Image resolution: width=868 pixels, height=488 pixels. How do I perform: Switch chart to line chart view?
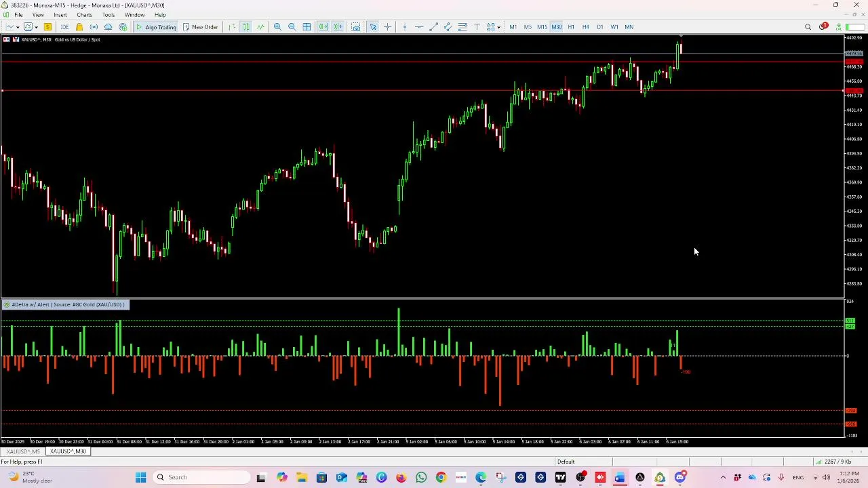point(260,27)
